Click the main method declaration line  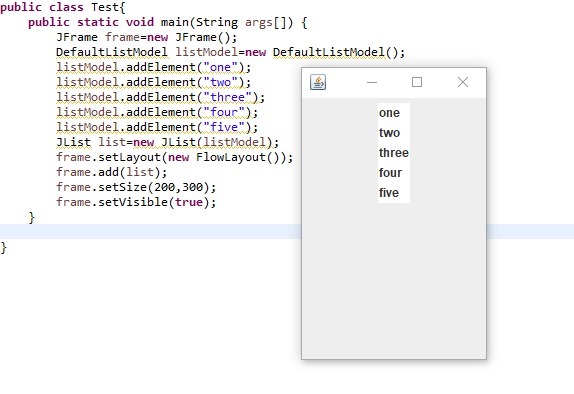pos(168,22)
